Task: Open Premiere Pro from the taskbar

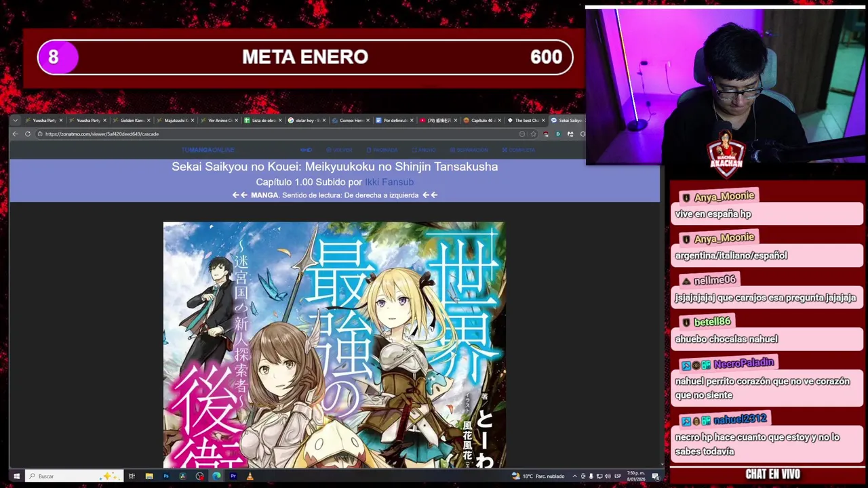Action: pyautogui.click(x=233, y=476)
